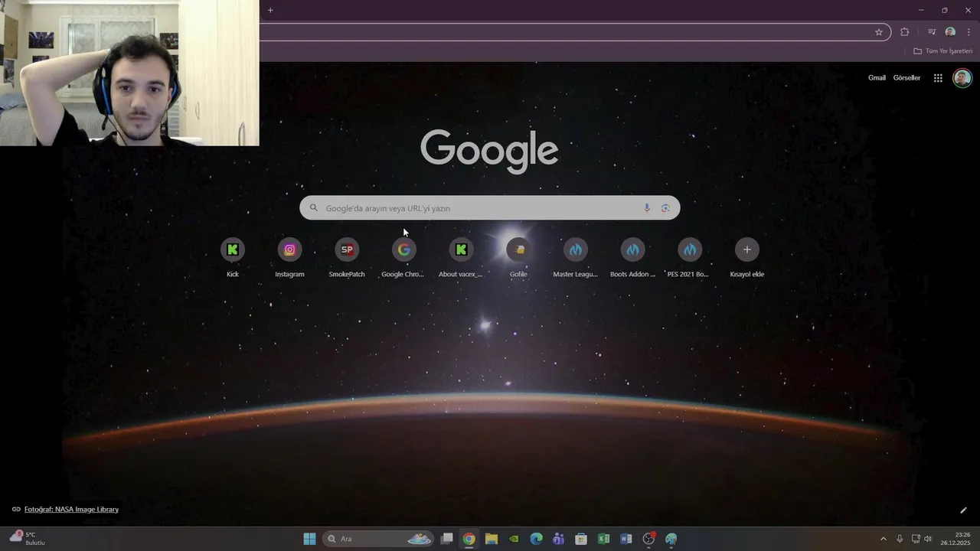Open Task View on the taskbar
The height and width of the screenshot is (551, 980).
tap(447, 539)
